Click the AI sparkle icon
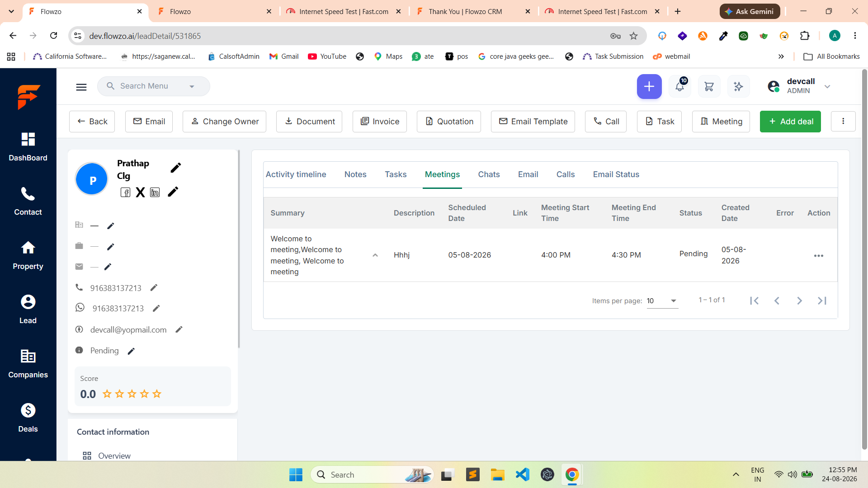 coord(738,86)
